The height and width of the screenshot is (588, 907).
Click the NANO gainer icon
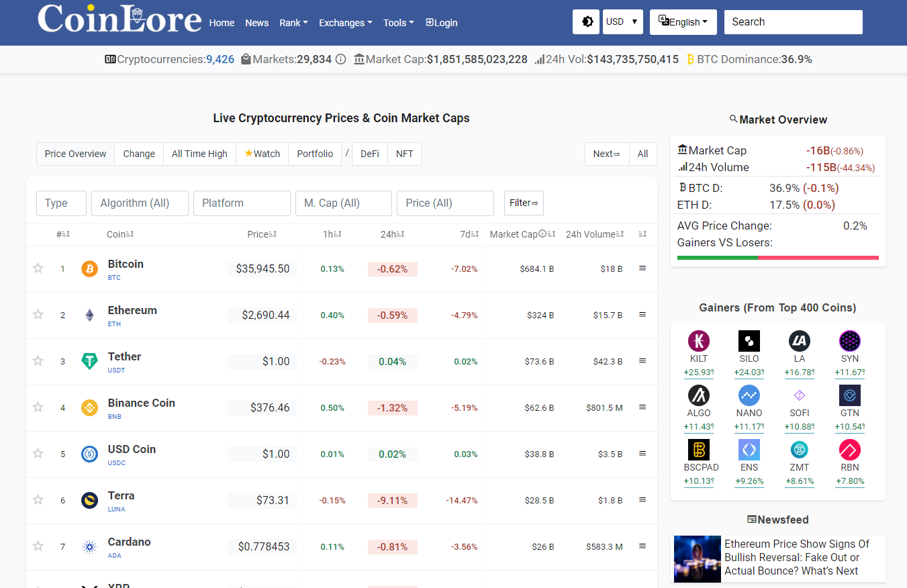[749, 395]
